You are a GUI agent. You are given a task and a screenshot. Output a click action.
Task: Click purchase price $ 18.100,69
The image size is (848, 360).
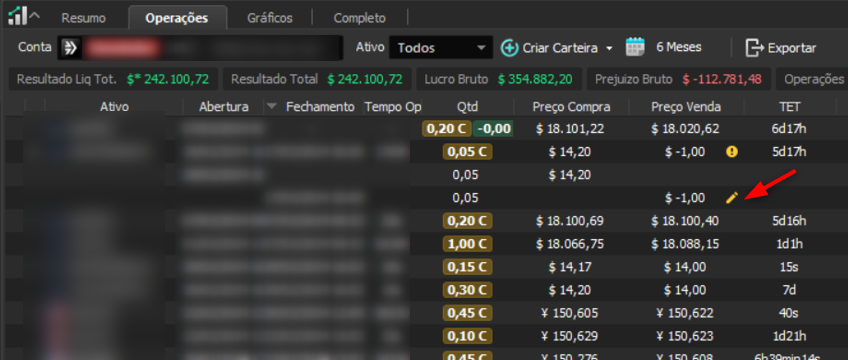coord(570,221)
